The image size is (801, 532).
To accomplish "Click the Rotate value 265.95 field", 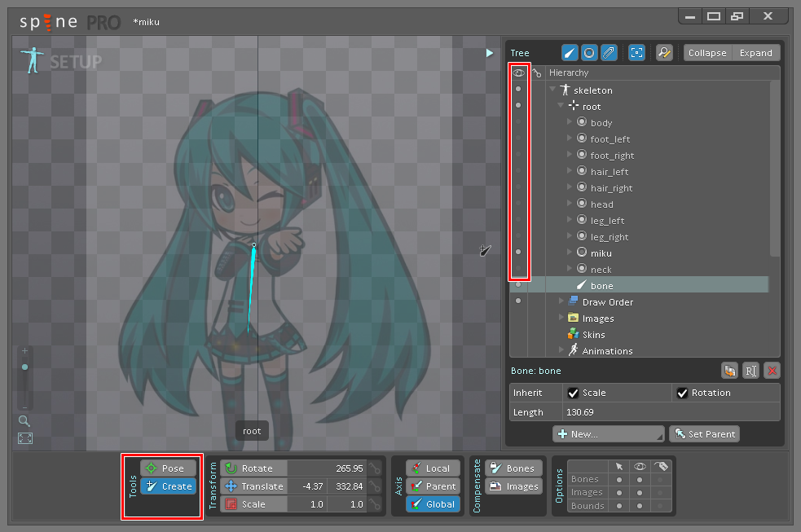I will coord(327,468).
